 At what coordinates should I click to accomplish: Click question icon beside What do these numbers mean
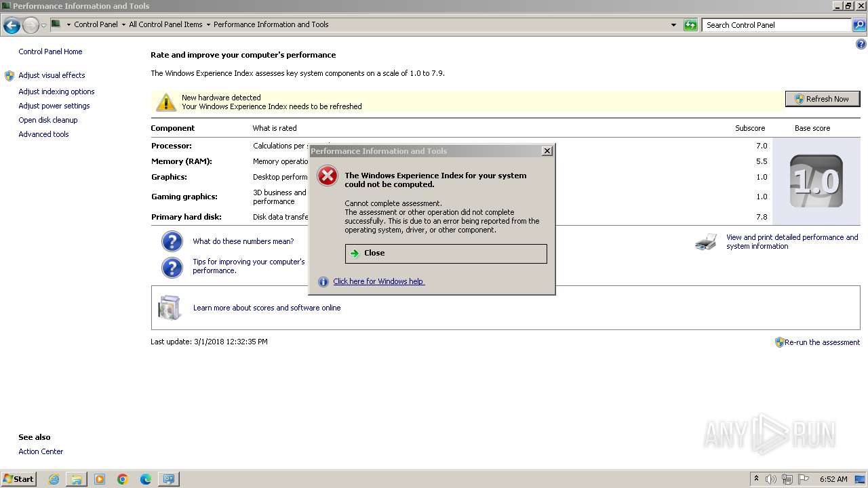pyautogui.click(x=172, y=241)
